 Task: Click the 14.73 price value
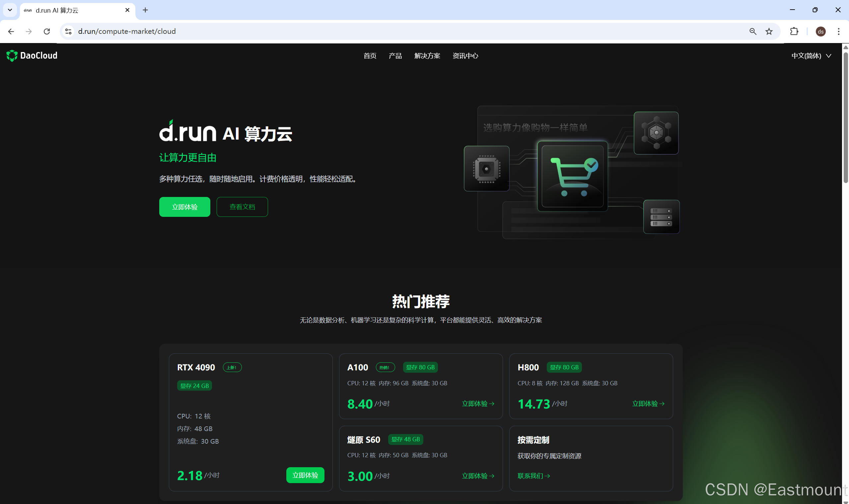[533, 404]
